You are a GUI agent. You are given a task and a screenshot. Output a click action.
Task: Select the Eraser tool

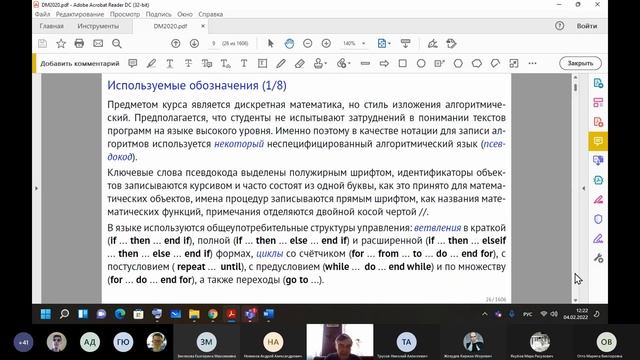pyautogui.click(x=300, y=63)
